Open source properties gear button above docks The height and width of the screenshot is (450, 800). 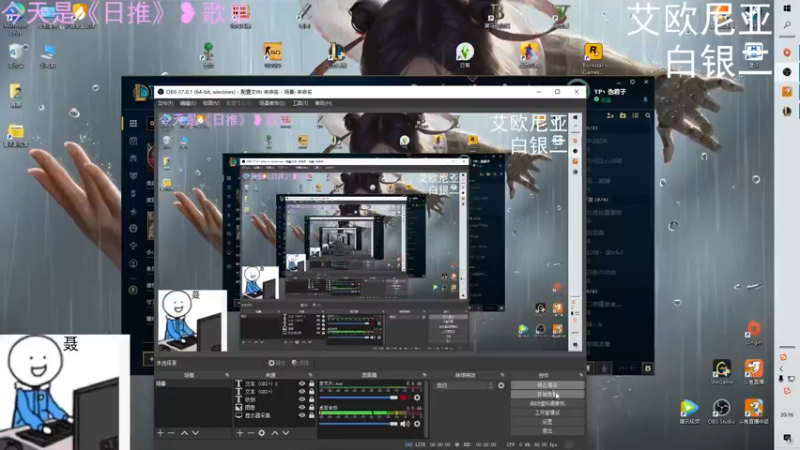pyautogui.click(x=277, y=363)
